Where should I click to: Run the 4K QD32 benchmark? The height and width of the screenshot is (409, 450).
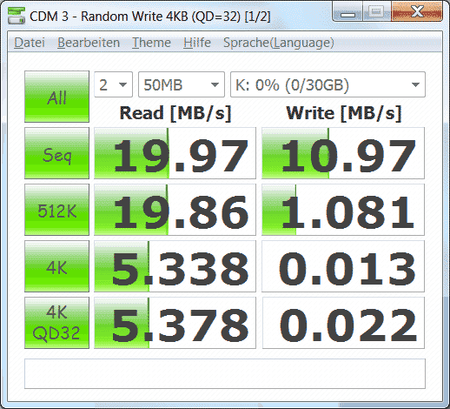click(57, 323)
